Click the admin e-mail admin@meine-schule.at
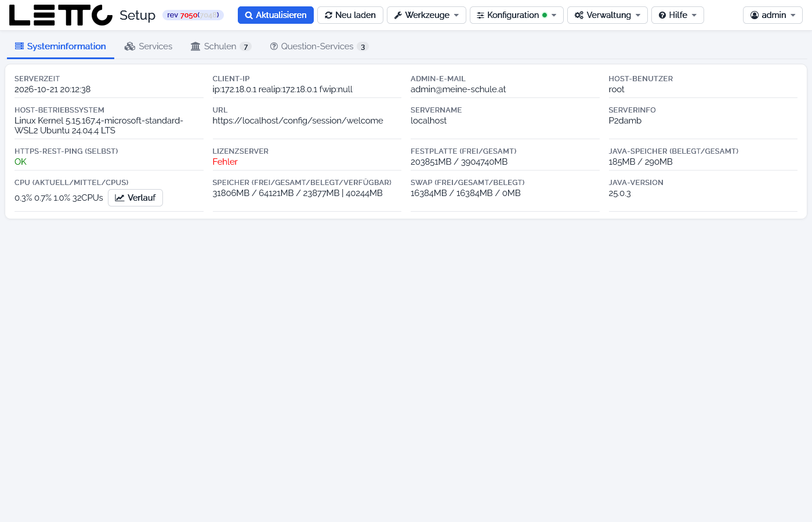 [458, 89]
